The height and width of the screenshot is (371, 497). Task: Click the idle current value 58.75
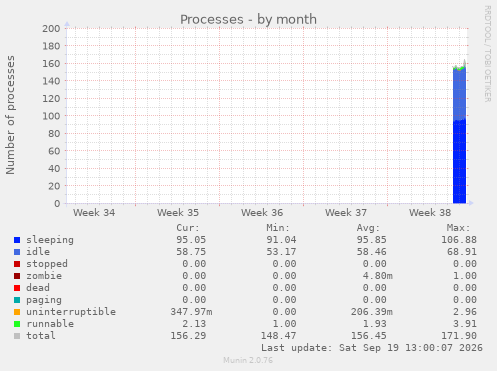point(191,252)
